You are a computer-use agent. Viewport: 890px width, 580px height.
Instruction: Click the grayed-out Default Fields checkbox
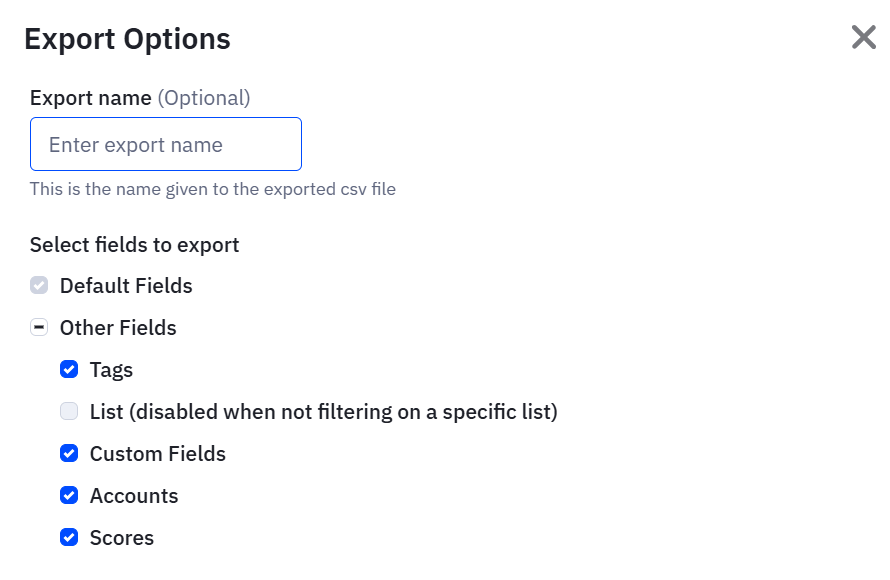[x=38, y=285]
